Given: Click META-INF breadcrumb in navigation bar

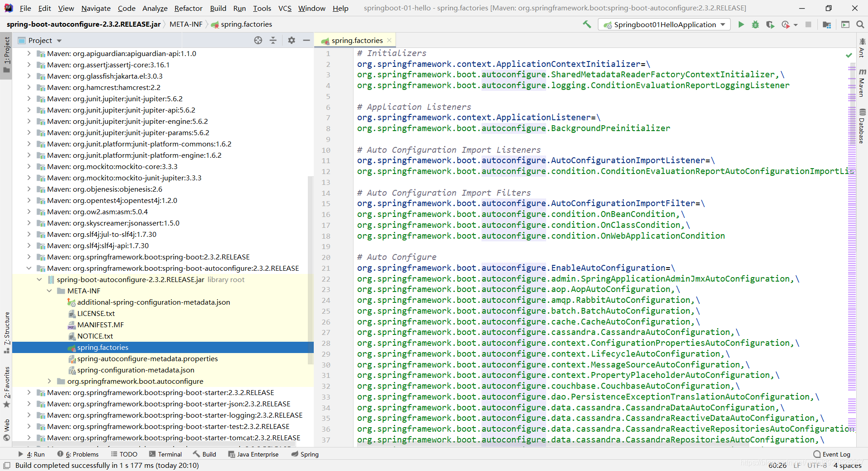Looking at the screenshot, I should tap(186, 24).
